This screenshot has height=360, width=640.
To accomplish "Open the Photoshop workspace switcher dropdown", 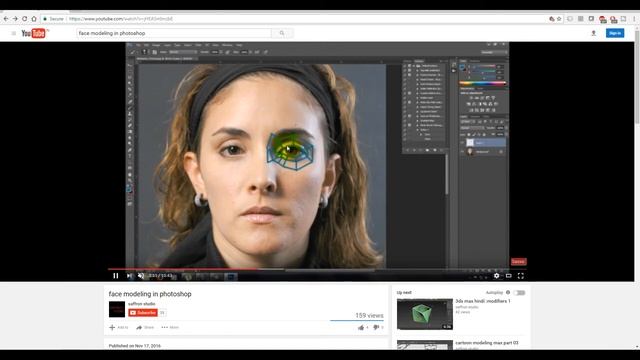I will (x=494, y=52).
